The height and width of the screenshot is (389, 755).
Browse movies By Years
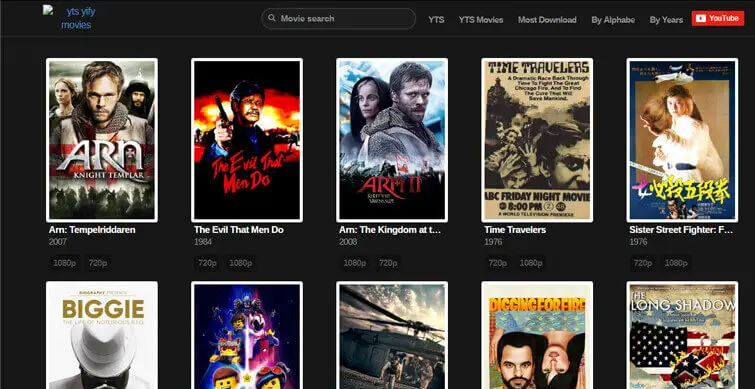pyautogui.click(x=666, y=20)
